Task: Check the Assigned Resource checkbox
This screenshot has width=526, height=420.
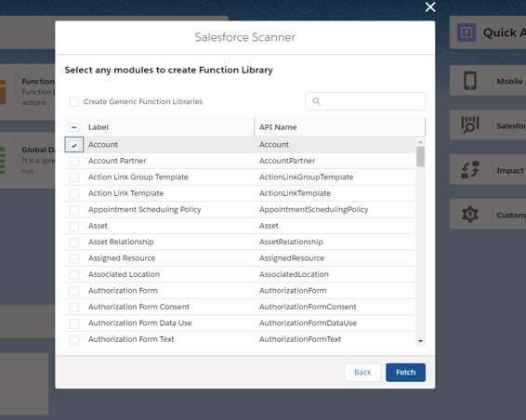Action: tap(74, 258)
